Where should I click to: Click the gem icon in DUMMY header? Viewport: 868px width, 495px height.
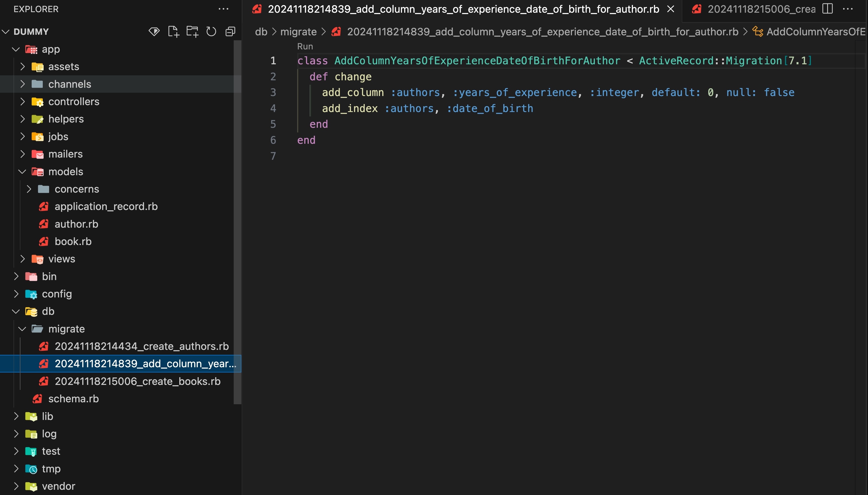[x=154, y=32]
